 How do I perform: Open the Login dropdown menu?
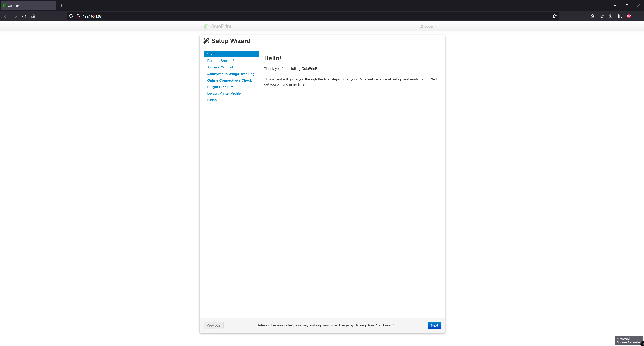(428, 26)
